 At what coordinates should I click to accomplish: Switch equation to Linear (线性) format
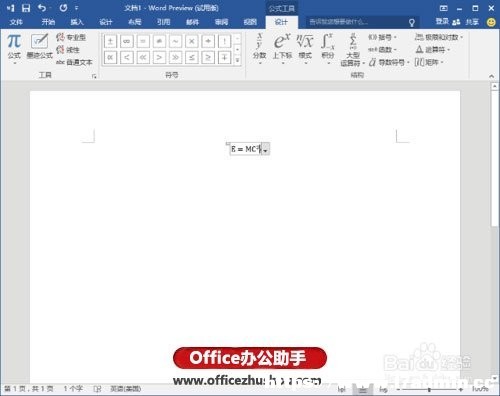pyautogui.click(x=68, y=50)
